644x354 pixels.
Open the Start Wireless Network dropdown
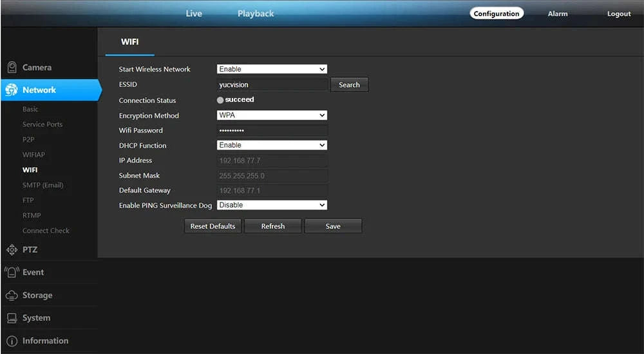click(272, 69)
